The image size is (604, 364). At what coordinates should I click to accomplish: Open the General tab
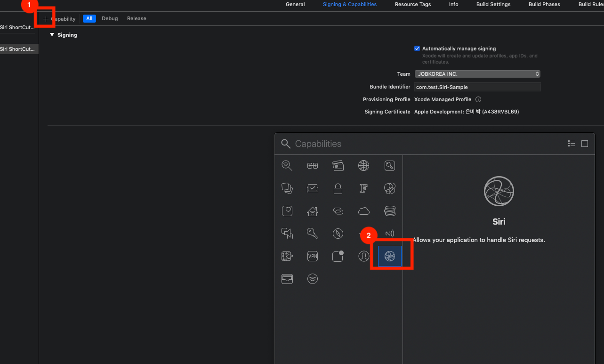pyautogui.click(x=295, y=4)
